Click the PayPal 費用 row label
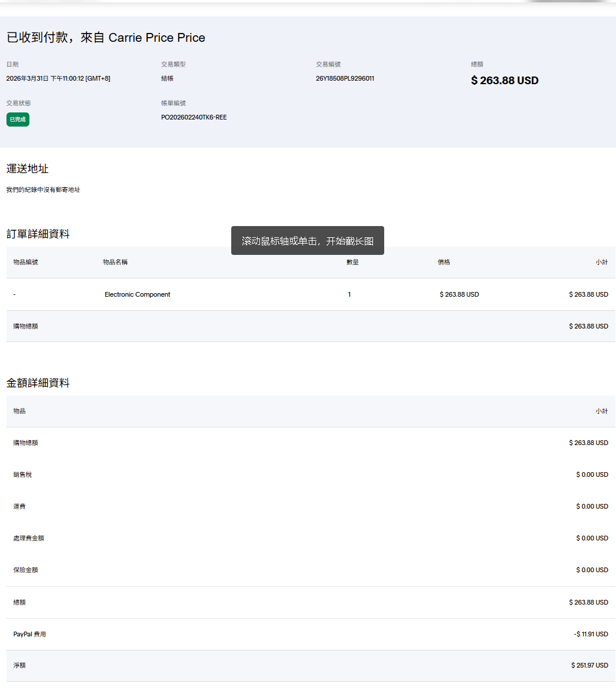This screenshot has height=697, width=616. (x=29, y=634)
